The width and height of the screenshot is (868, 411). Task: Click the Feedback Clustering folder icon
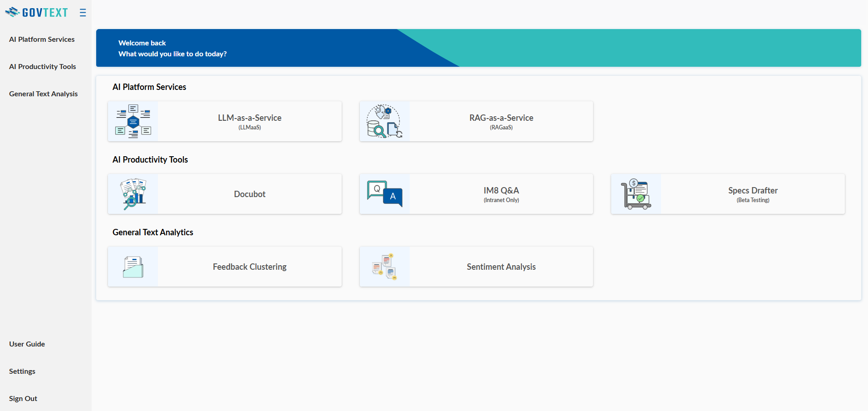133,267
